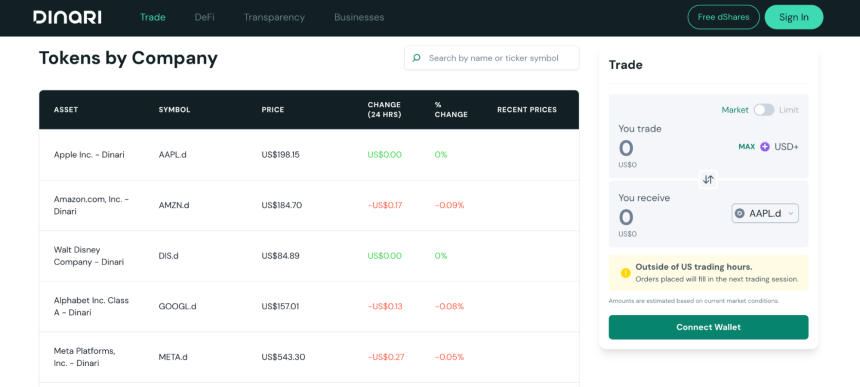Click the MAX amount link
Image resolution: width=860 pixels, height=387 pixels.
coord(746,147)
